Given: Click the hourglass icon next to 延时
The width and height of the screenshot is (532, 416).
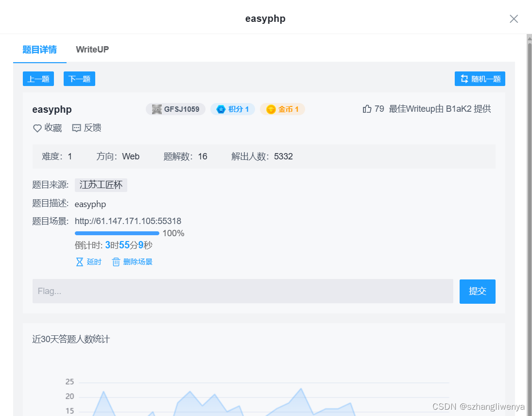Looking at the screenshot, I should point(79,261).
